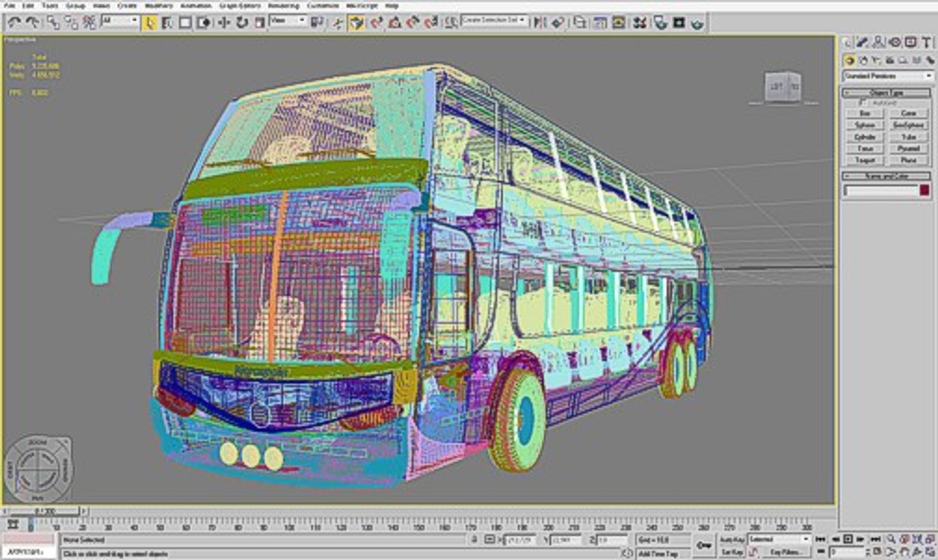Click the Play Animation button
The width and height of the screenshot is (938, 560).
coord(848,540)
